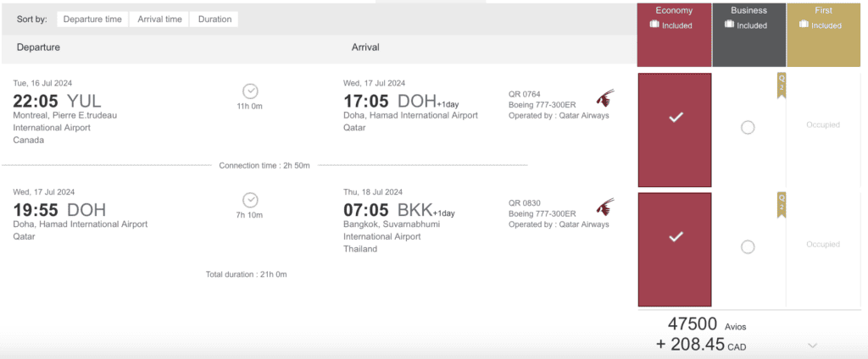Click the clock icon for YUL-DOH flight
The height and width of the screenshot is (359, 868).
click(250, 91)
